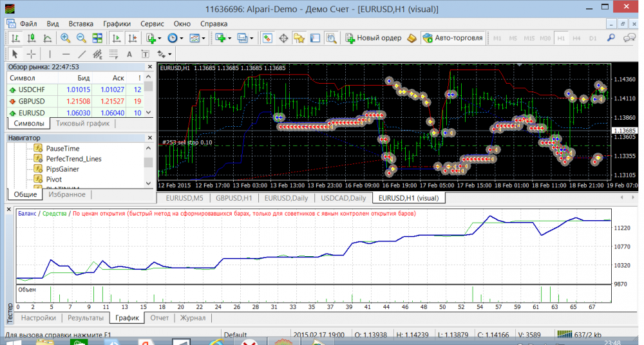The width and height of the screenshot is (644, 345).
Task: Toggle the Navigator folder-star icon
Action: tap(299, 38)
